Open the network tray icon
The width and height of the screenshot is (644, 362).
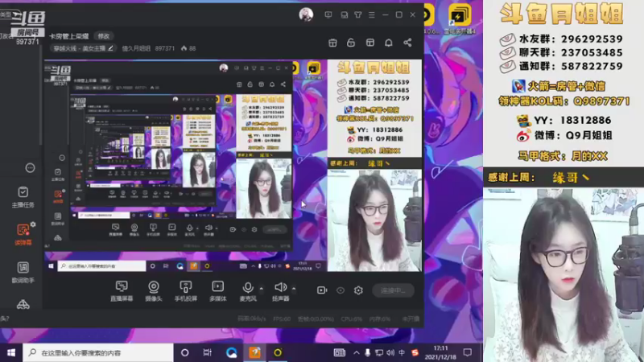coord(378,352)
